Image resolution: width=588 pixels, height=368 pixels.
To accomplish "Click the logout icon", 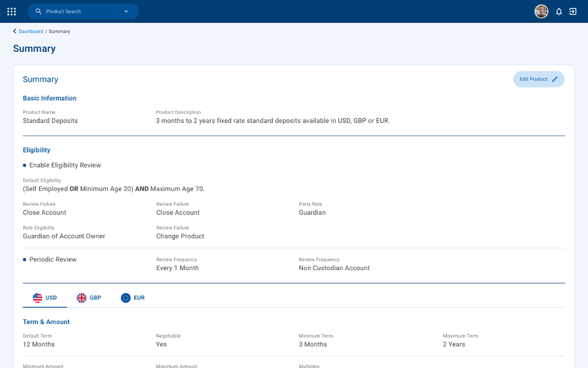I will (573, 11).
